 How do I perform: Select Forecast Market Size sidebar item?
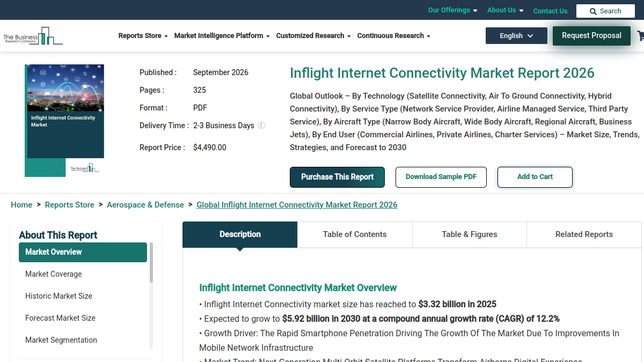tap(83, 318)
